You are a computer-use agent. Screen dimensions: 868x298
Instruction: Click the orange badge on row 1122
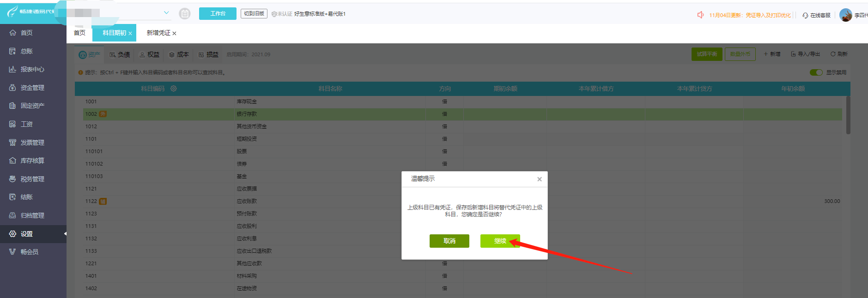coord(103,201)
